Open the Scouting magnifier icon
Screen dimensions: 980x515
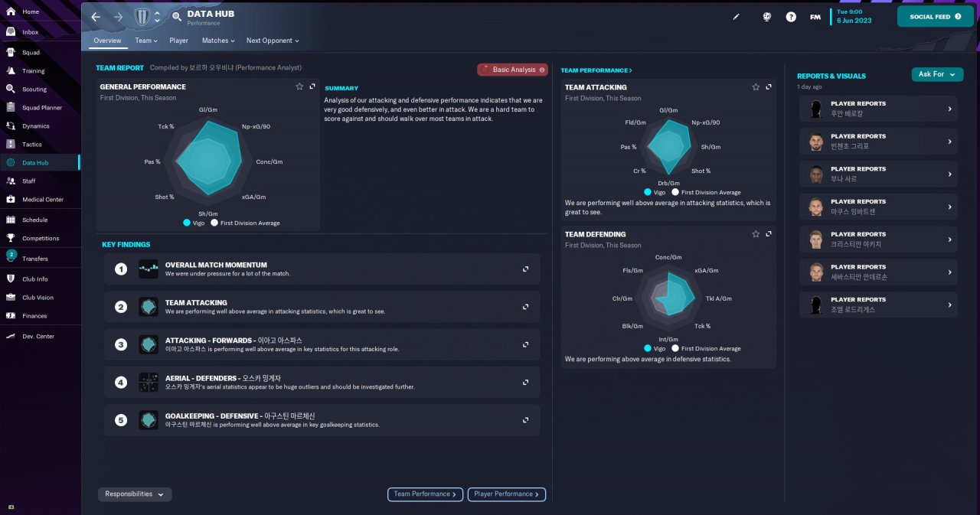coord(11,89)
